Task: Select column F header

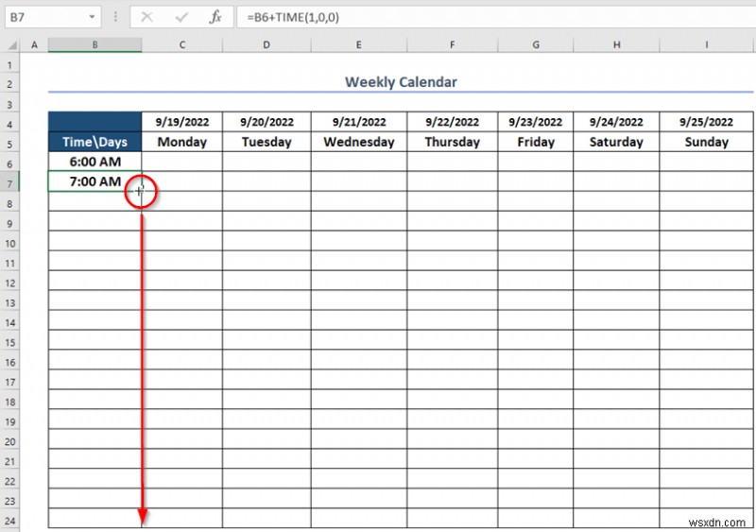Action: pos(453,44)
